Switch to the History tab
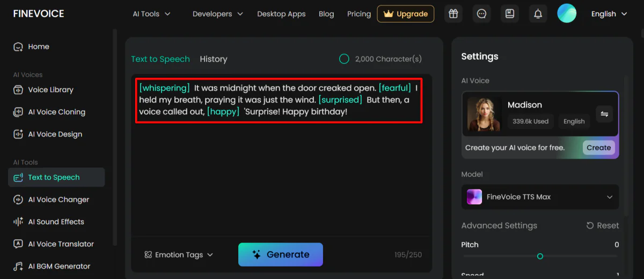Screen dimensions: 644x279 click(214, 59)
